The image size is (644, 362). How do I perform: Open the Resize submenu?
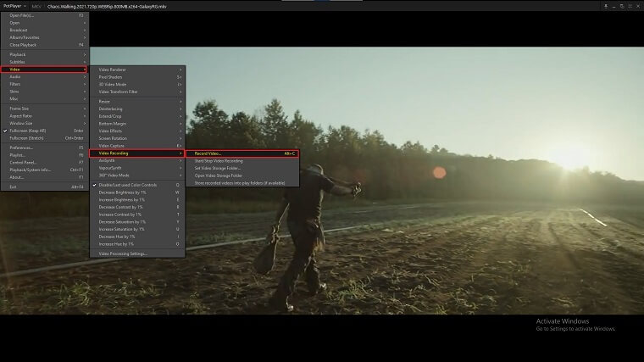(x=137, y=102)
